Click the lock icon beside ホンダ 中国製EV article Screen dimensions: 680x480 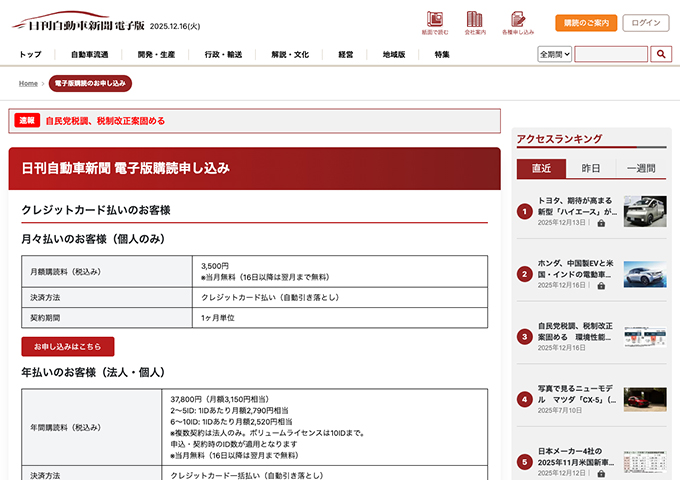pyautogui.click(x=601, y=286)
